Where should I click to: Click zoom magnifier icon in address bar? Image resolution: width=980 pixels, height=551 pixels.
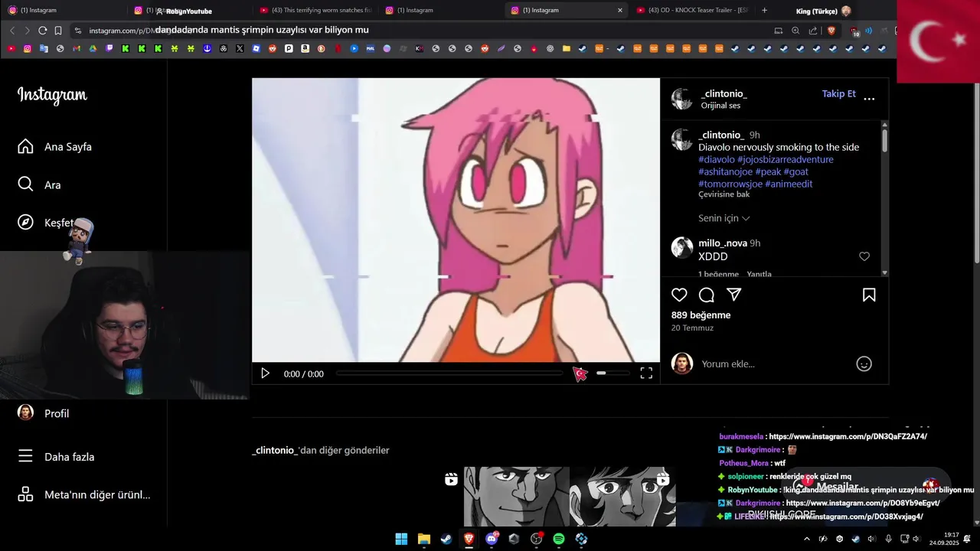[795, 31]
